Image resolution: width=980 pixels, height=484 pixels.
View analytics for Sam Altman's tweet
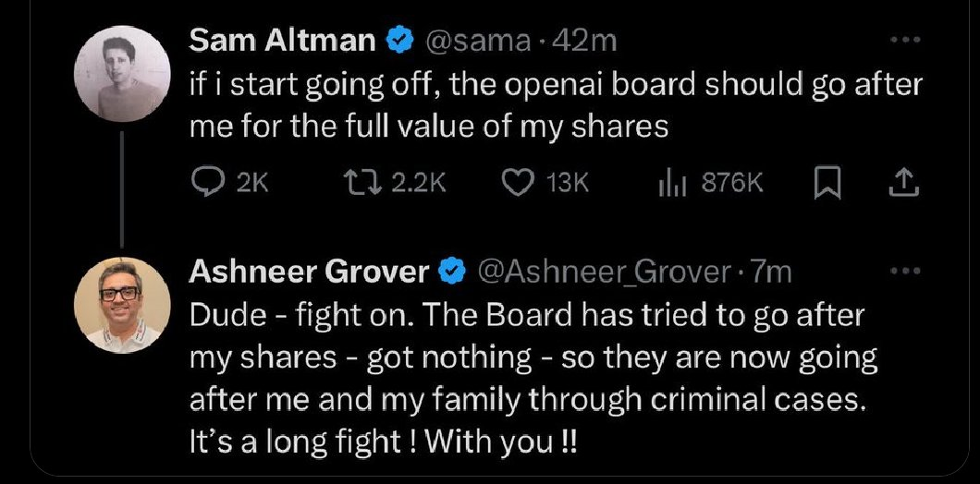tap(668, 184)
